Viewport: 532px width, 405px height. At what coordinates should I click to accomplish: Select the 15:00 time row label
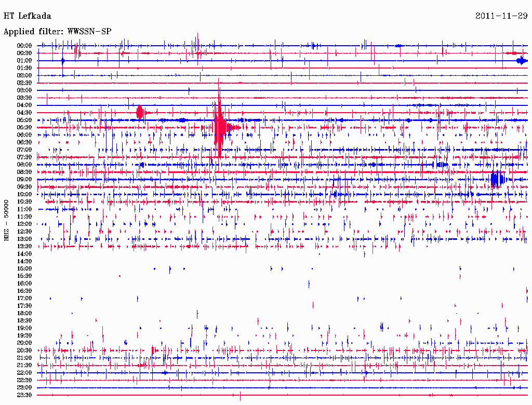point(24,268)
